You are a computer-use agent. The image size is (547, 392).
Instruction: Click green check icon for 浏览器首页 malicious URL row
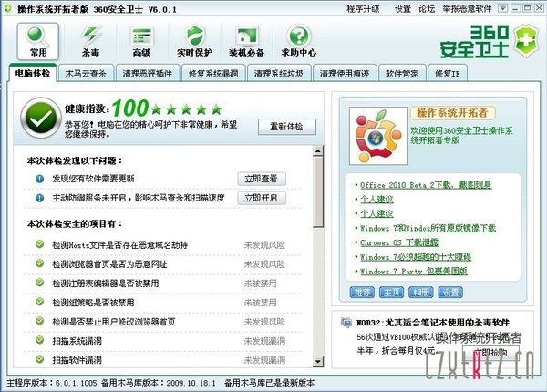[40, 263]
